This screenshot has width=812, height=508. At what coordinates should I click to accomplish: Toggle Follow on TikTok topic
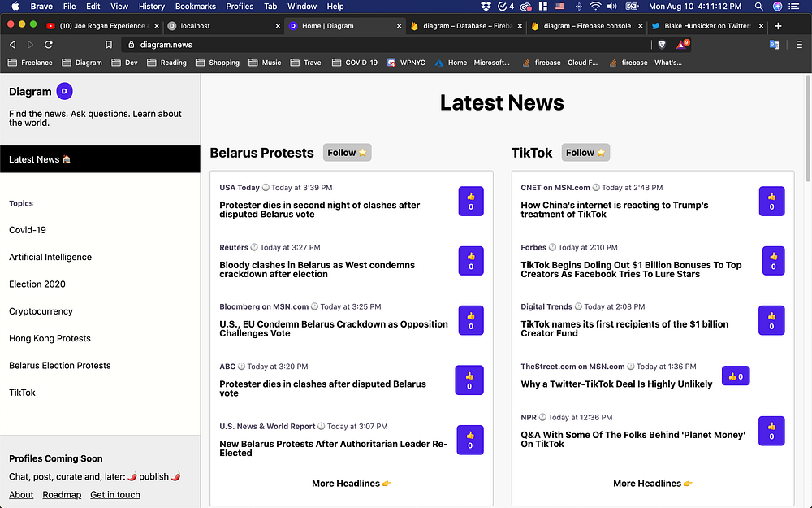(x=585, y=153)
